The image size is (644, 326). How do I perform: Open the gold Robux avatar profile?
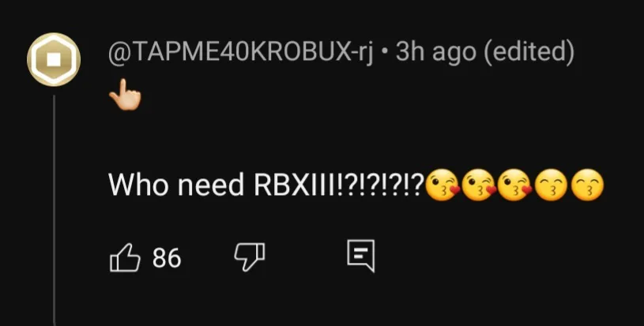[x=54, y=60]
